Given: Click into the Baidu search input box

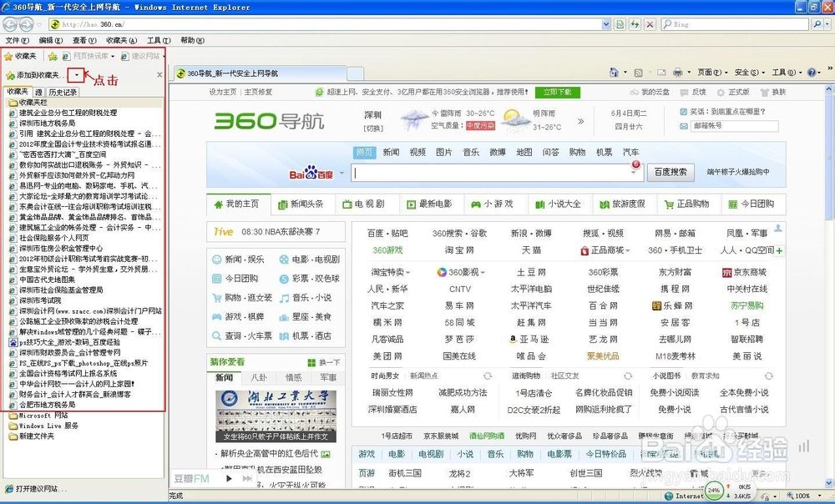Looking at the screenshot, I should (x=491, y=173).
